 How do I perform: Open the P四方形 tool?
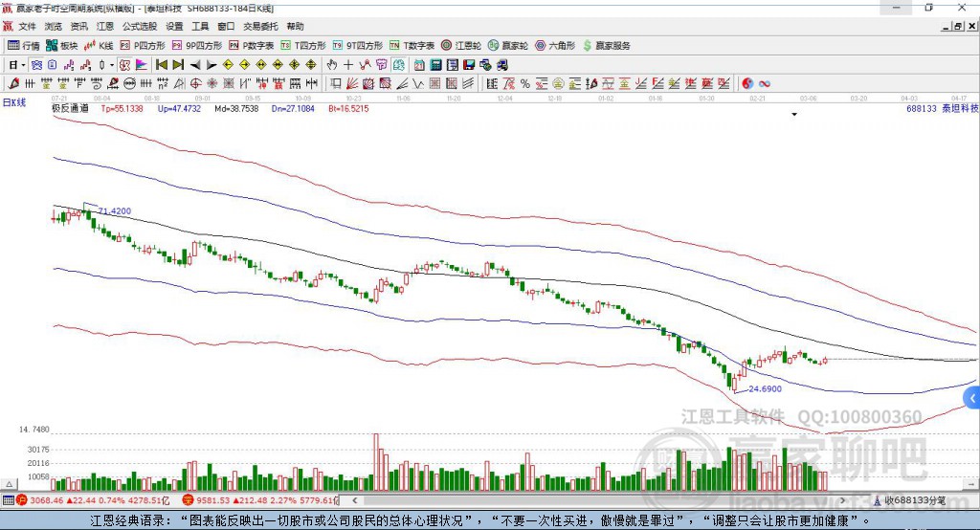coord(143,46)
